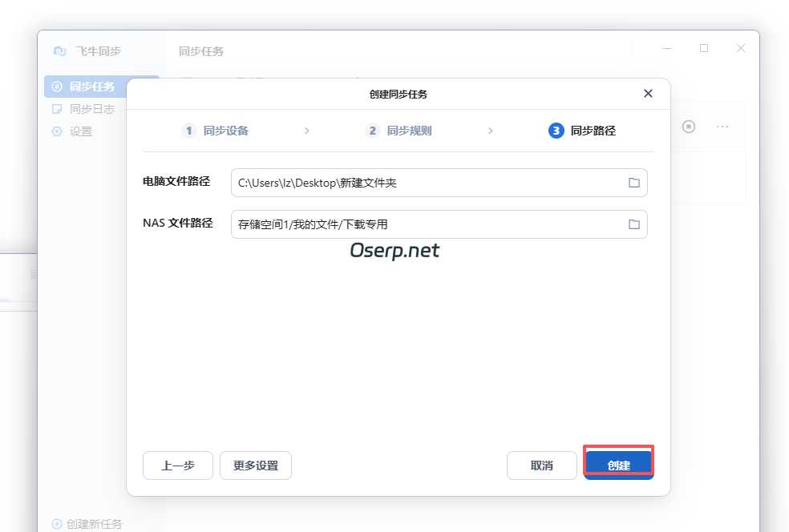
Task: Open the ellipsis more-options icon
Action: (x=722, y=126)
